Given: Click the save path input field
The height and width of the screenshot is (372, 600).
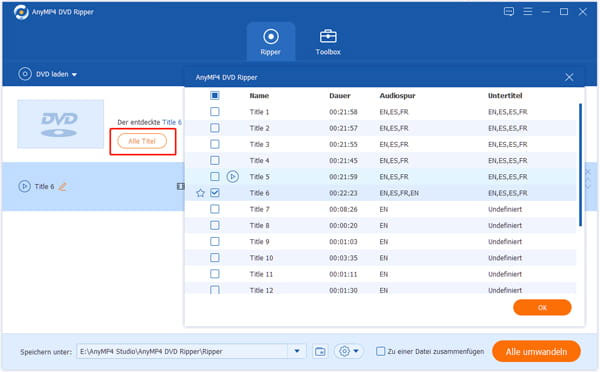Looking at the screenshot, I should point(183,351).
